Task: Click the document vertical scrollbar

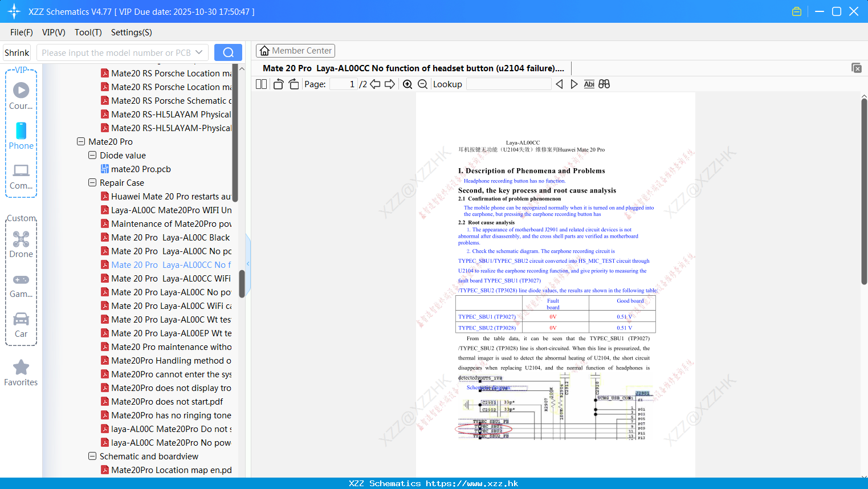Action: (x=864, y=191)
